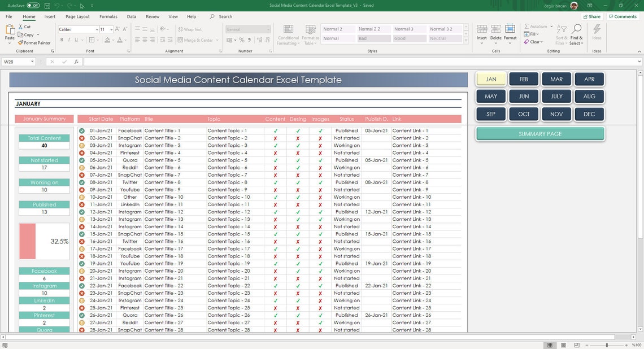The height and width of the screenshot is (349, 644).
Task: Apply the Percent Style format
Action: pyautogui.click(x=241, y=40)
